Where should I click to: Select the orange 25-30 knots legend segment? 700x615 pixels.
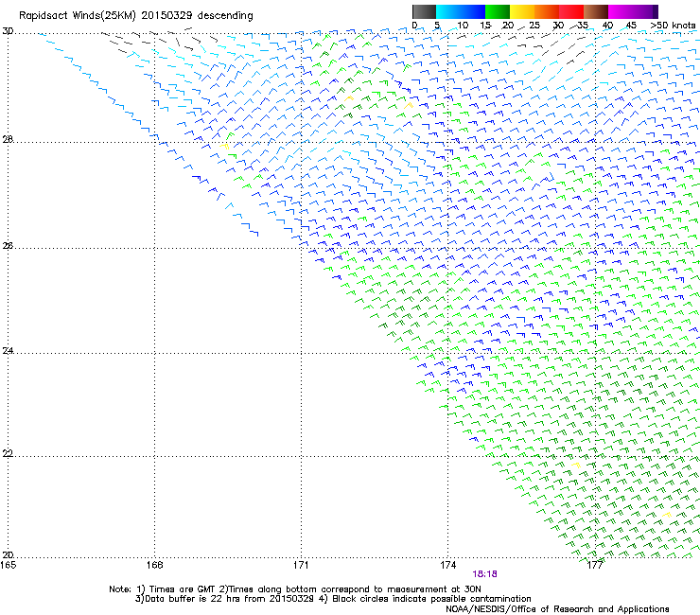[x=547, y=11]
